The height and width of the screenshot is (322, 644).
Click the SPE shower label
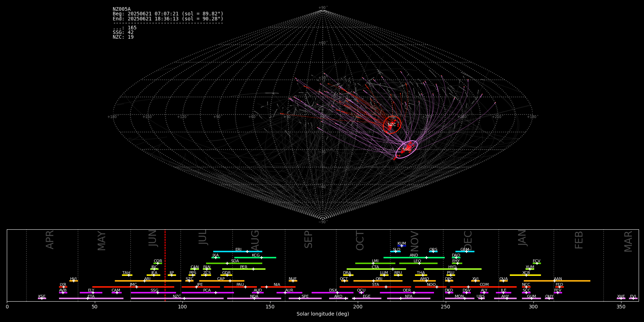point(305,297)
